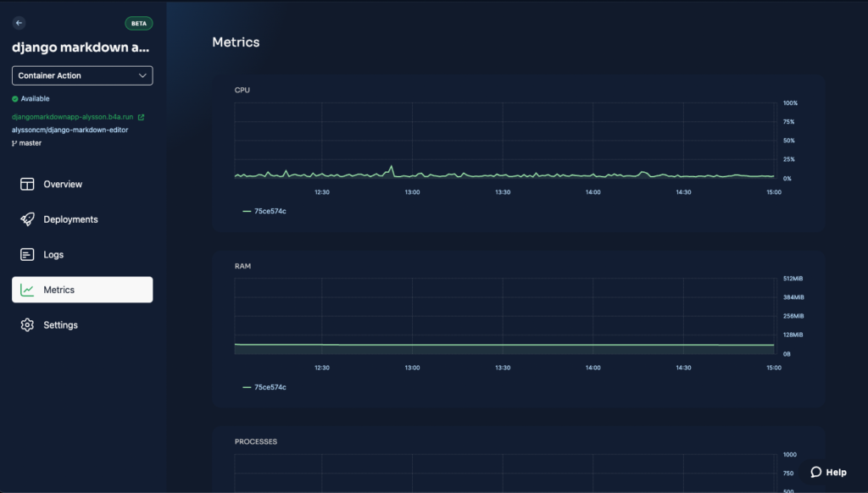Screen dimensions: 868x493
Task: Click the 100% label on CPU axis
Action: pos(790,103)
